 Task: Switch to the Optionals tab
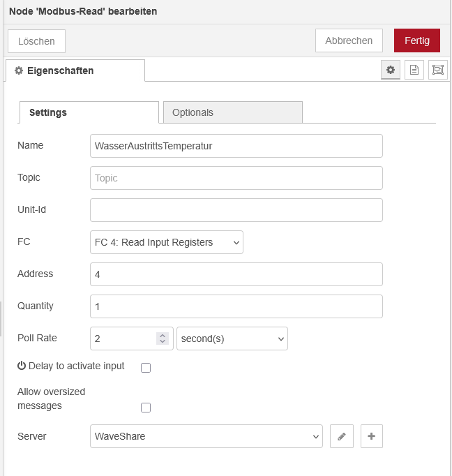[232, 112]
